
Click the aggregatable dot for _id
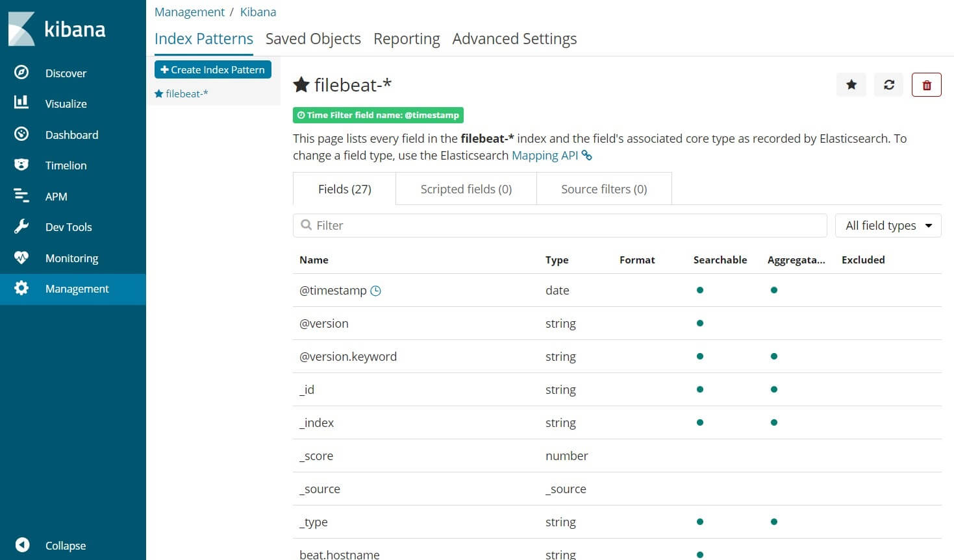773,389
